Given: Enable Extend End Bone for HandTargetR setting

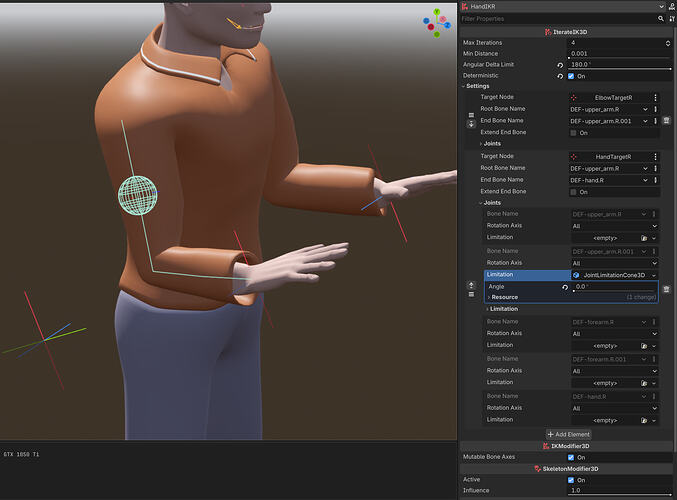Looking at the screenshot, I should (573, 192).
